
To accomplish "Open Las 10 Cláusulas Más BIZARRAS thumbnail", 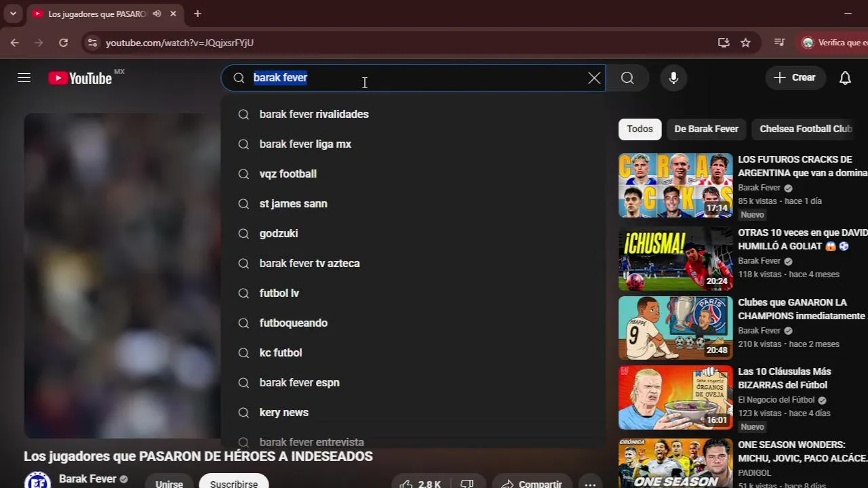I will pyautogui.click(x=675, y=398).
